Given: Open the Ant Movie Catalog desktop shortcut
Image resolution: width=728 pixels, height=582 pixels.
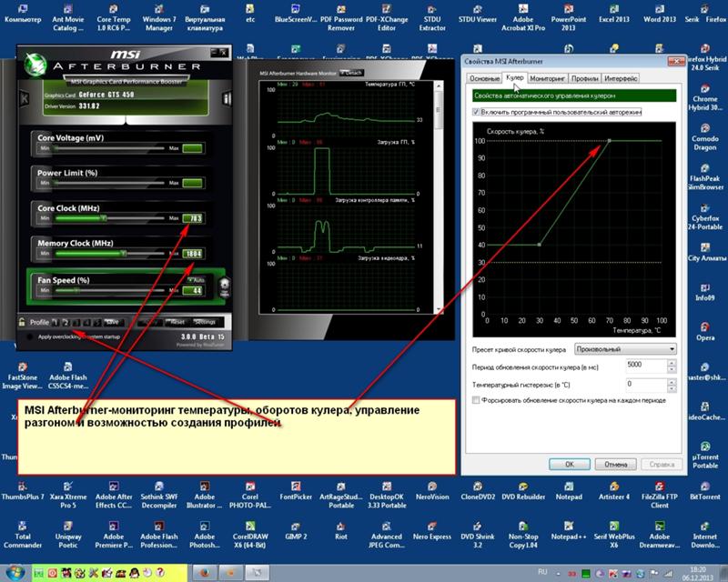Looking at the screenshot, I should tap(67, 16).
